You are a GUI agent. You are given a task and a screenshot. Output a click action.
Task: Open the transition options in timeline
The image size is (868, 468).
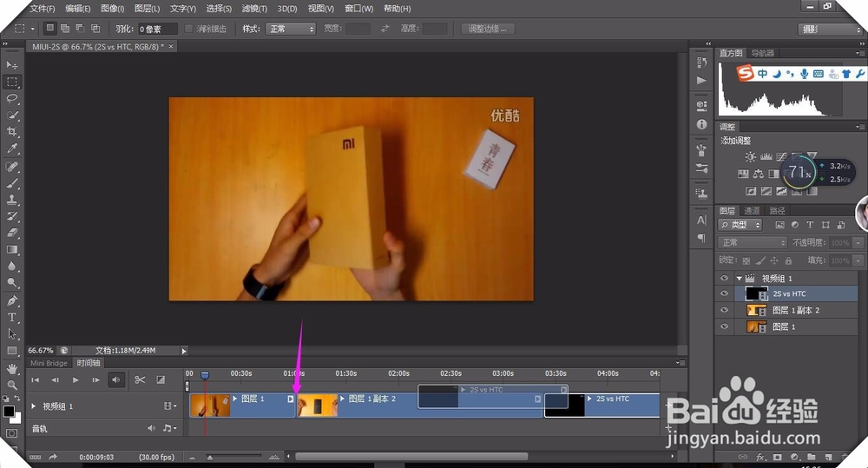161,379
